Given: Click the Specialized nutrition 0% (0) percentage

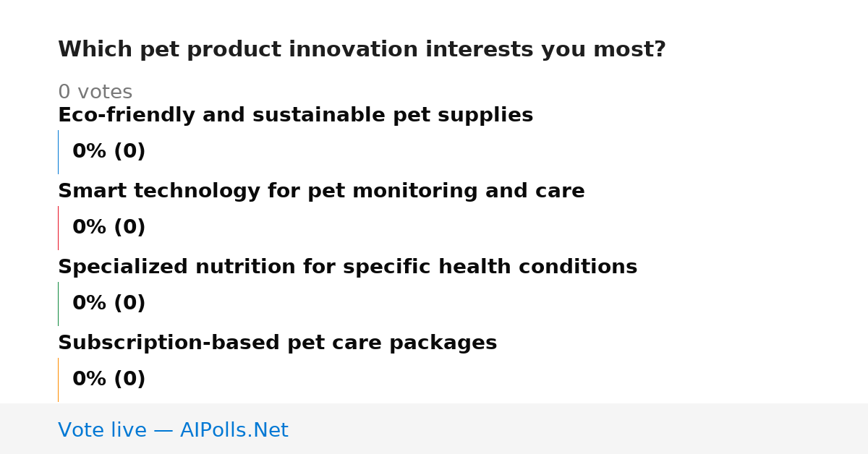Looking at the screenshot, I should pos(109,304).
